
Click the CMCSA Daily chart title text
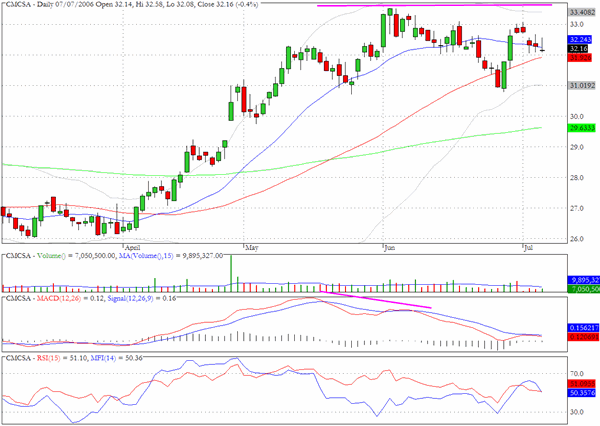click(132, 5)
